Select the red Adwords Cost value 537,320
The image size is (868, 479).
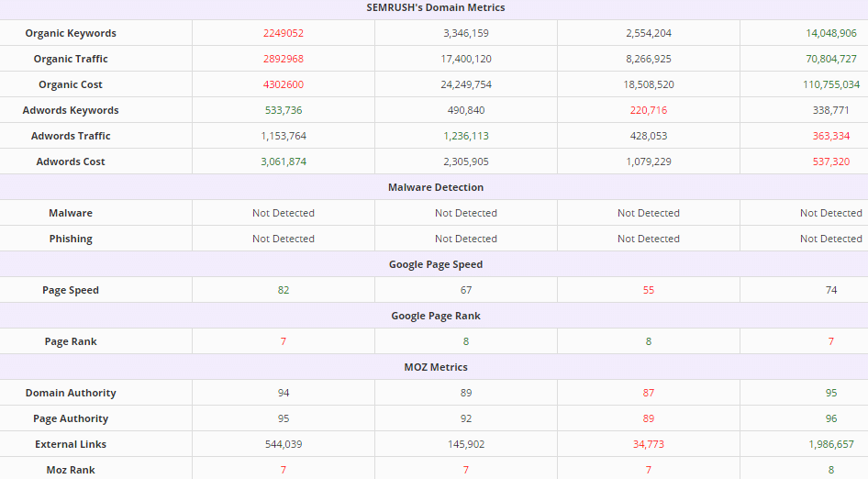pos(831,162)
